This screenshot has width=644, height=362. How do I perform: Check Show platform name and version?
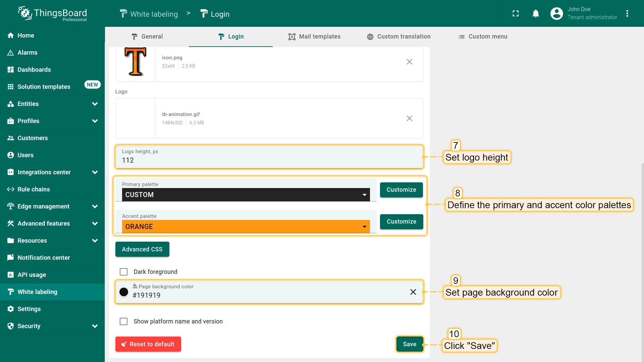click(x=124, y=321)
